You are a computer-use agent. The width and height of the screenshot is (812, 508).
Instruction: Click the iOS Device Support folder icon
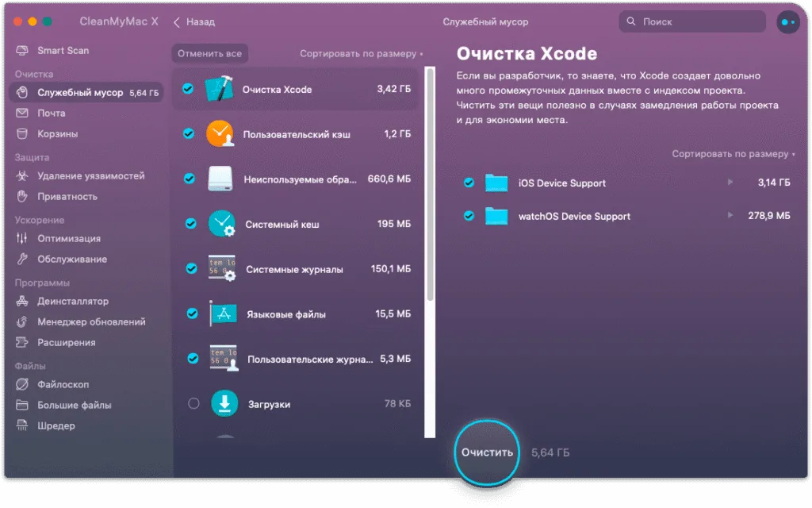tap(496, 183)
